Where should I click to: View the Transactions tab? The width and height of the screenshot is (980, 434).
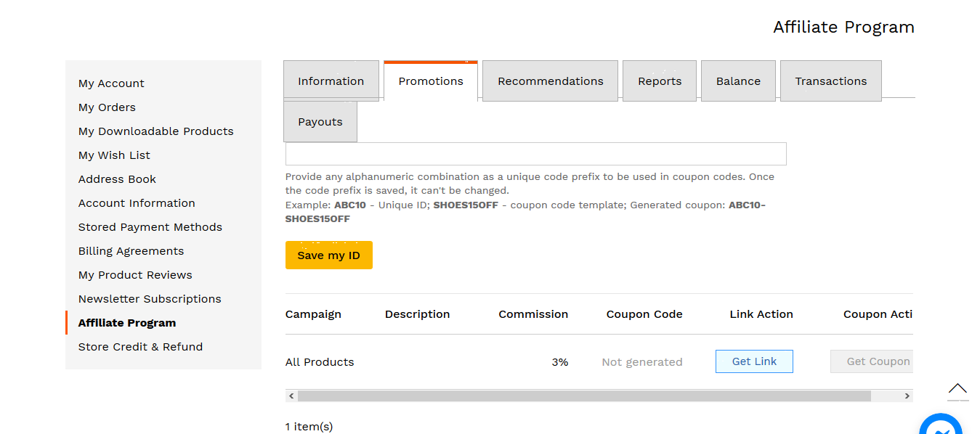pyautogui.click(x=830, y=81)
